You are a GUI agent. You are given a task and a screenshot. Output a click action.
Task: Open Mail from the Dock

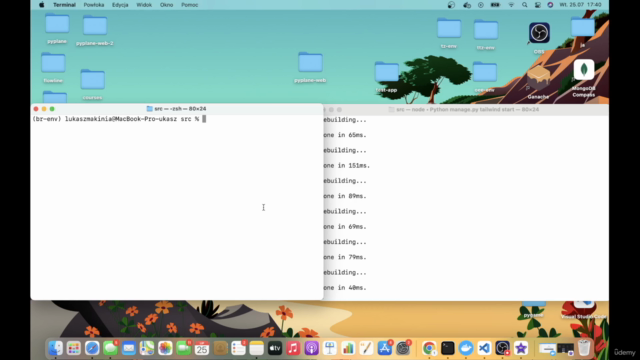[x=129, y=348]
